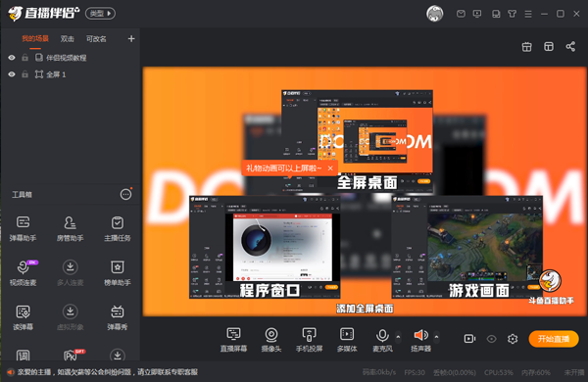Open the 榜单助手 tool
Screen dimensions: 588x382
[118, 272]
